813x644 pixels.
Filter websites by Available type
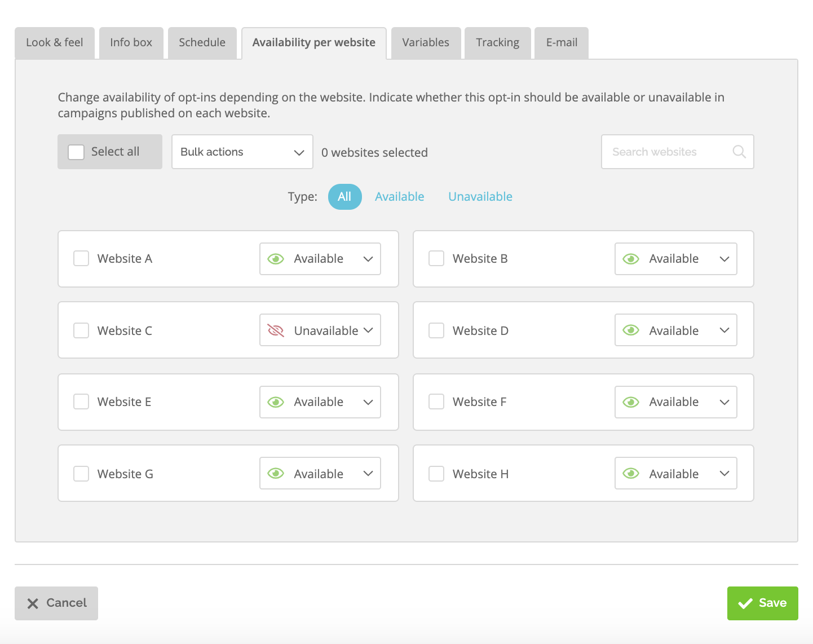[400, 197]
